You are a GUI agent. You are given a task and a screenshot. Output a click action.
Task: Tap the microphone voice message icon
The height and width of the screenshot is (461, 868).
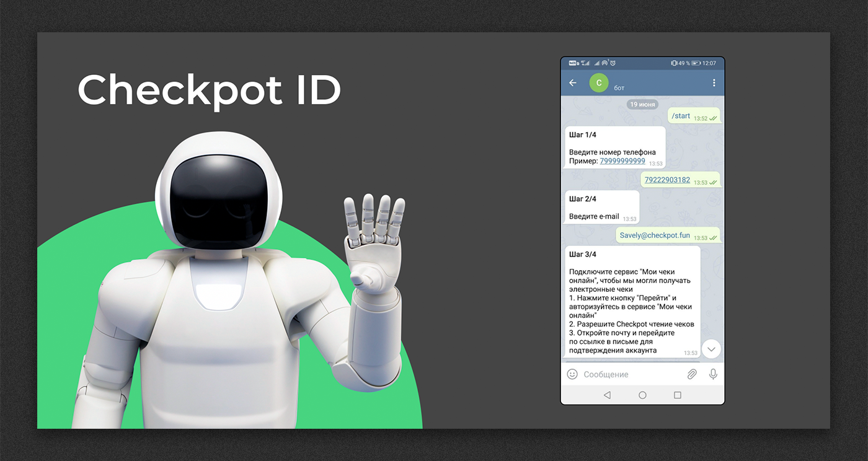(x=713, y=374)
